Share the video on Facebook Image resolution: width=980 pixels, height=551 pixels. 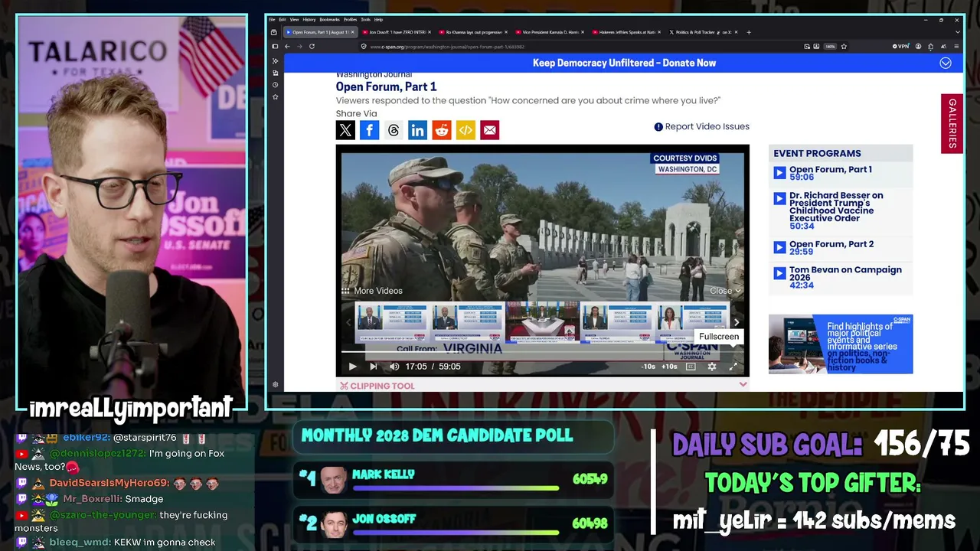(370, 130)
